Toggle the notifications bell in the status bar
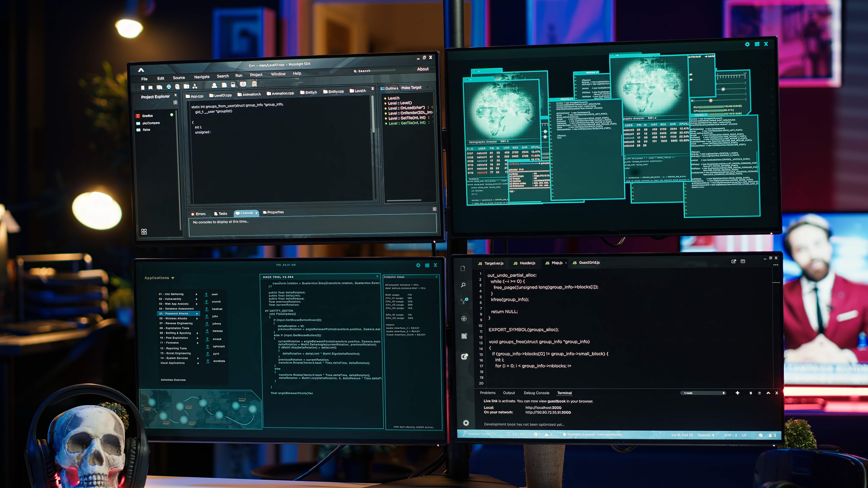 (x=770, y=435)
